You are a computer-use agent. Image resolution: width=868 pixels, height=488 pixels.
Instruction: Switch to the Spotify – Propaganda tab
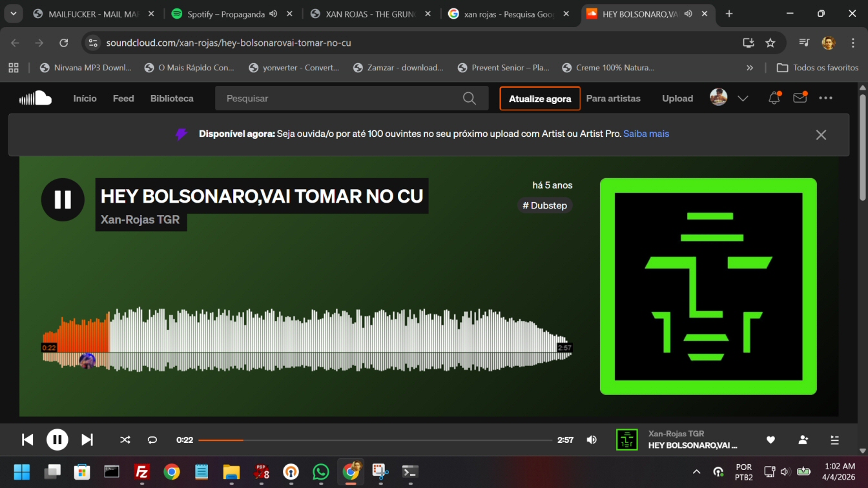click(225, 14)
